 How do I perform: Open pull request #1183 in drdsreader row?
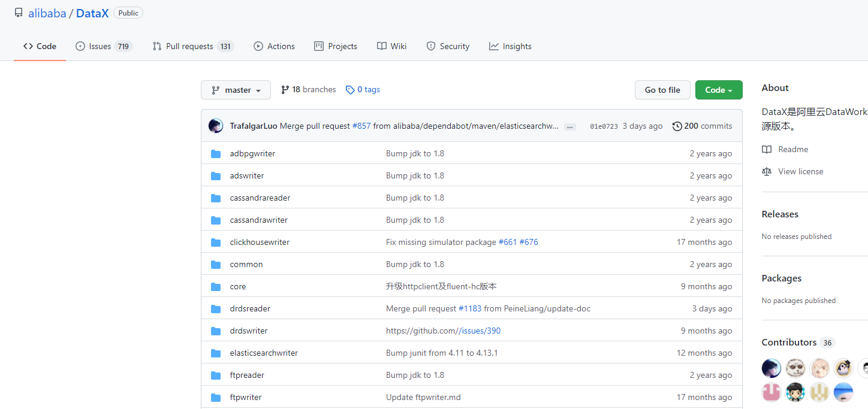click(x=470, y=309)
